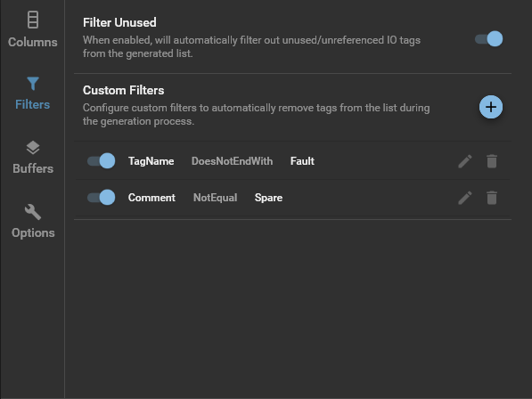
Task: Click the Columns grid icon
Action: pos(33,20)
